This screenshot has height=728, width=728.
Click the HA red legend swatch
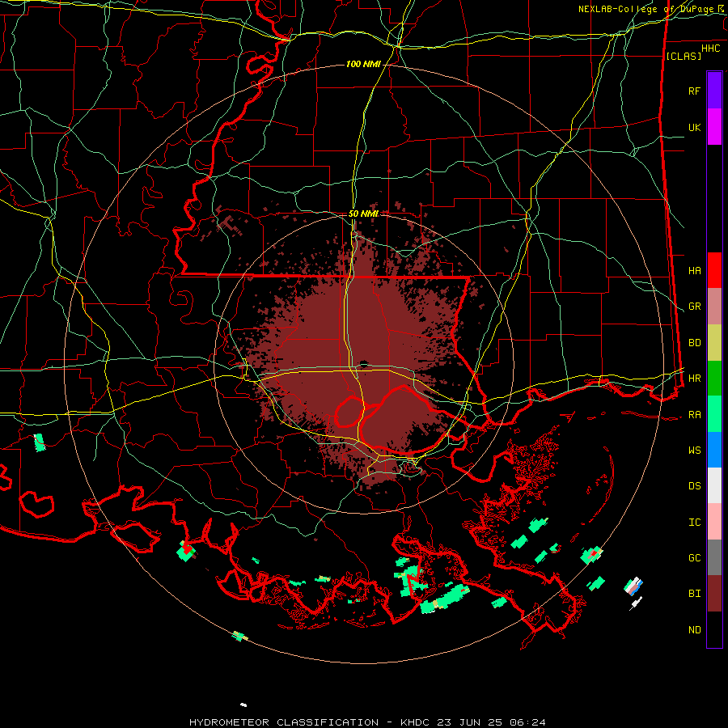(714, 270)
